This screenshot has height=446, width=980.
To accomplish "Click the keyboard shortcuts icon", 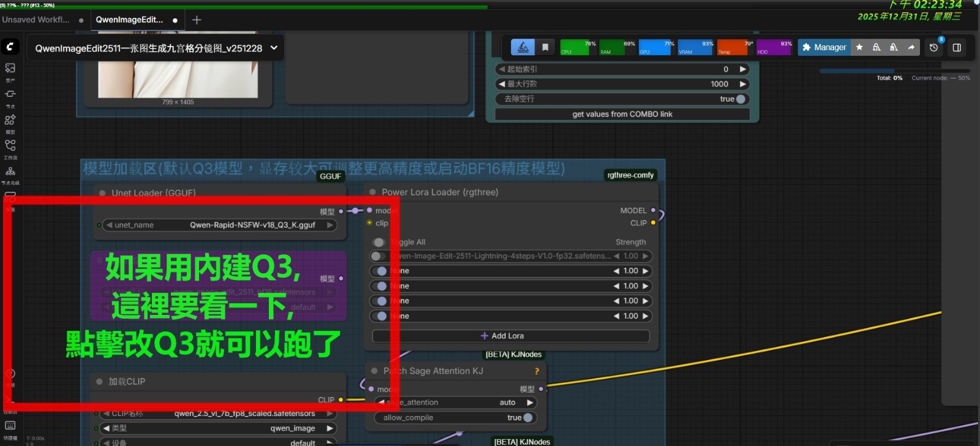I will coord(10,426).
